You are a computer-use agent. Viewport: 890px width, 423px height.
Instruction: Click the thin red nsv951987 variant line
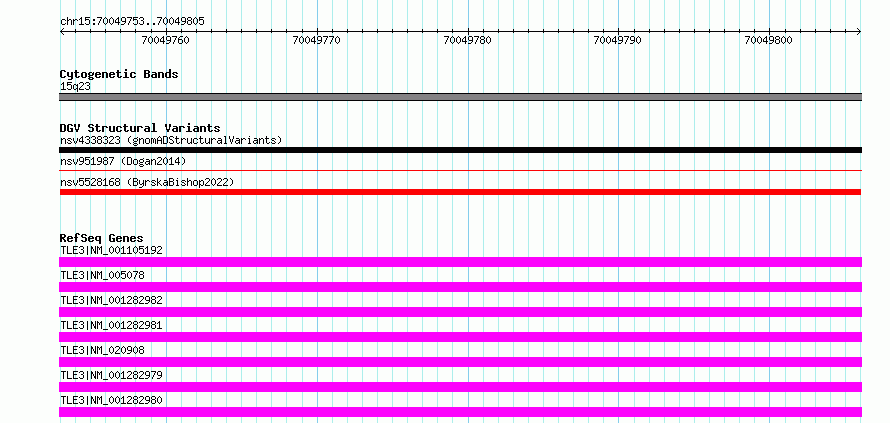[x=460, y=170]
